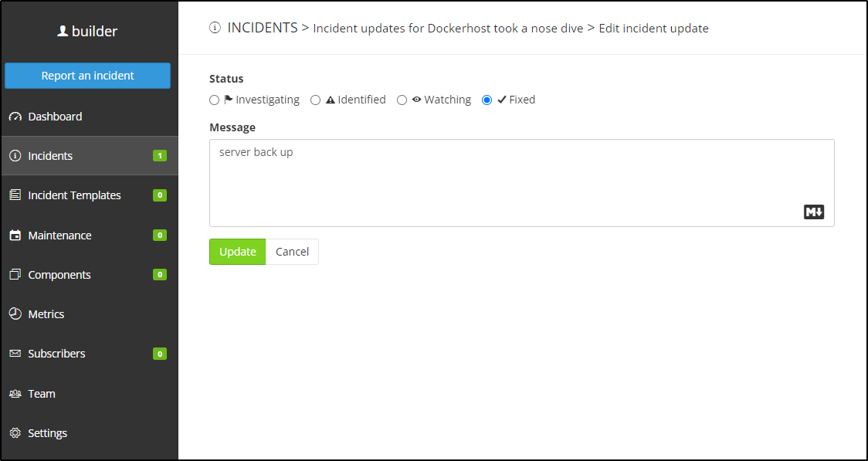Click the green Update button
This screenshot has width=868, height=461.
tap(238, 252)
